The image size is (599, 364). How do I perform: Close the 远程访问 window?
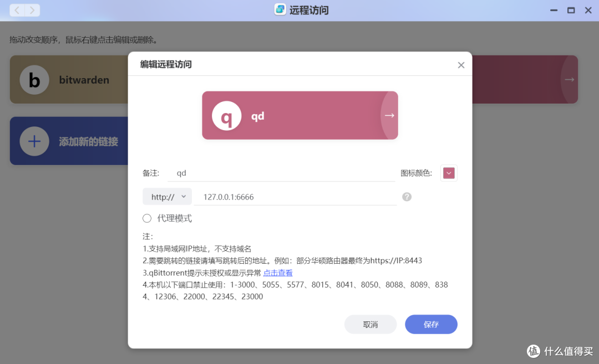click(588, 11)
